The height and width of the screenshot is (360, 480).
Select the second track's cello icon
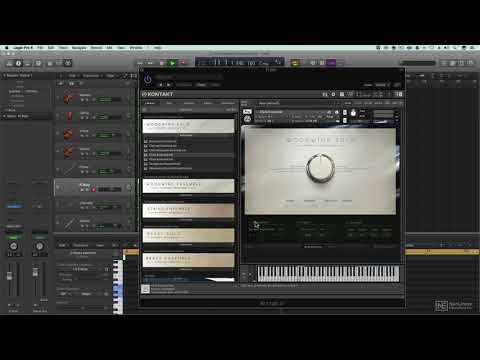(x=69, y=116)
